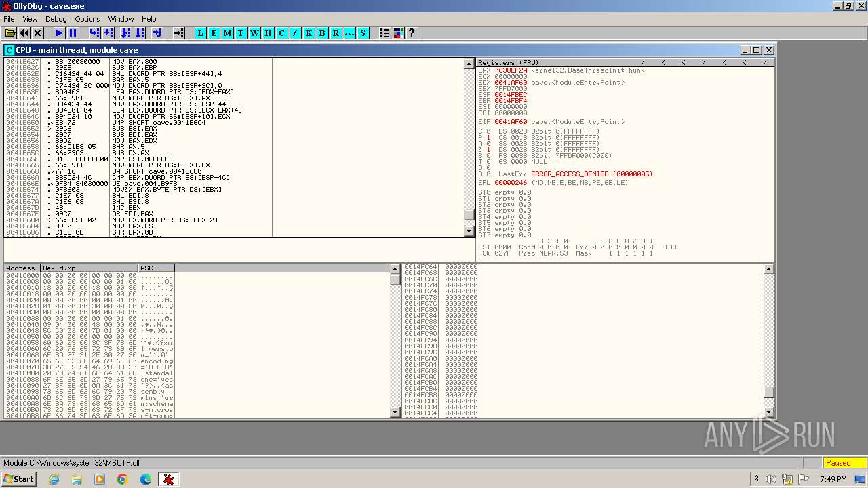Show the Call stack with the K button
The width and height of the screenshot is (868, 488).
coord(309,33)
